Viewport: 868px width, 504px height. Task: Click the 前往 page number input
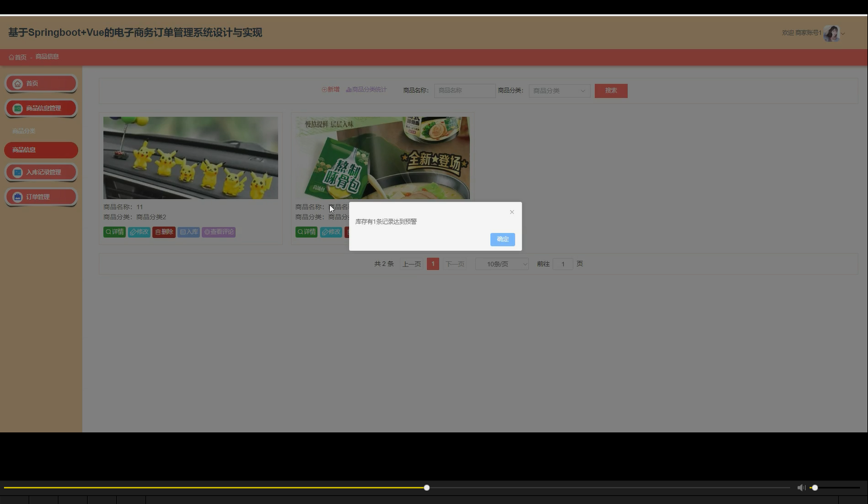click(x=563, y=264)
